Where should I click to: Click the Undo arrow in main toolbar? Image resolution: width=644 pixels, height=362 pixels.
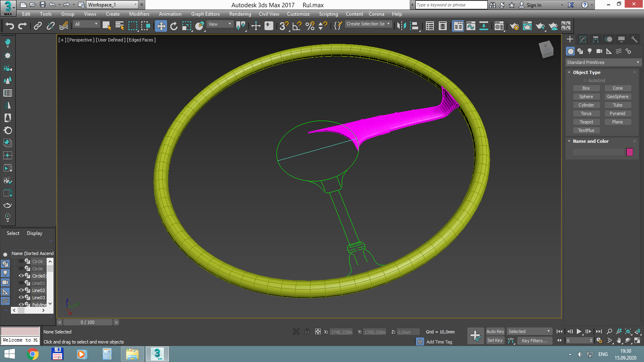10,26
